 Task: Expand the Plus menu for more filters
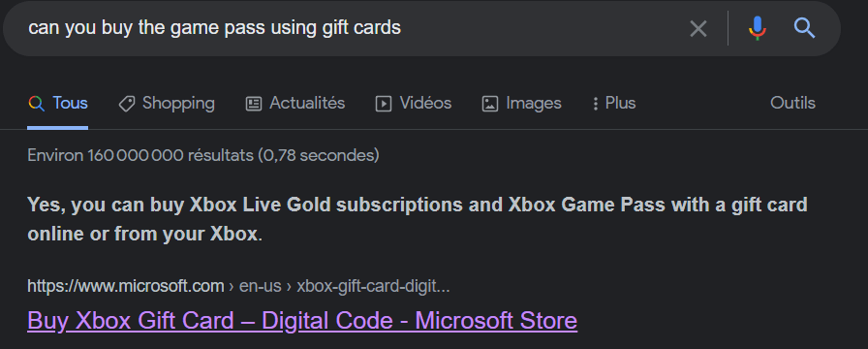point(621,103)
